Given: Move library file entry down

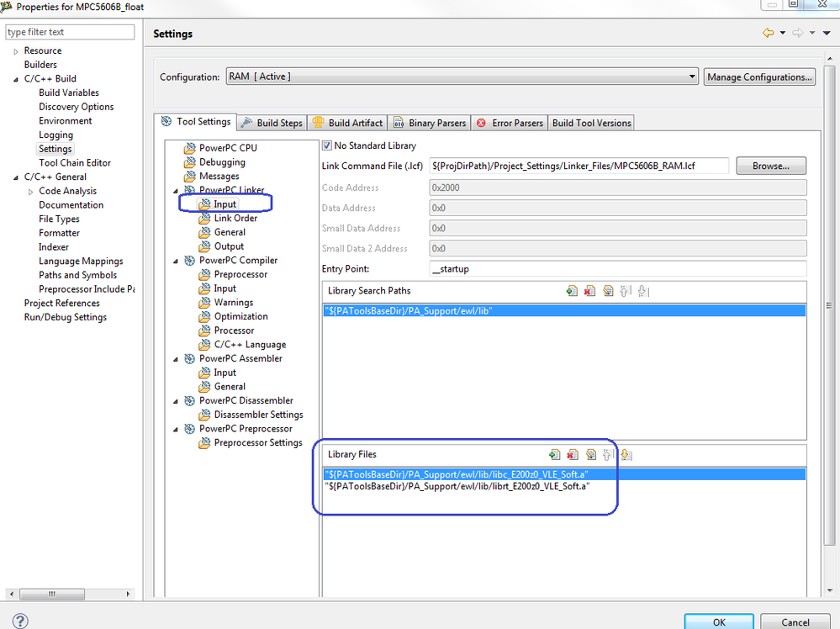Looking at the screenshot, I should [626, 455].
